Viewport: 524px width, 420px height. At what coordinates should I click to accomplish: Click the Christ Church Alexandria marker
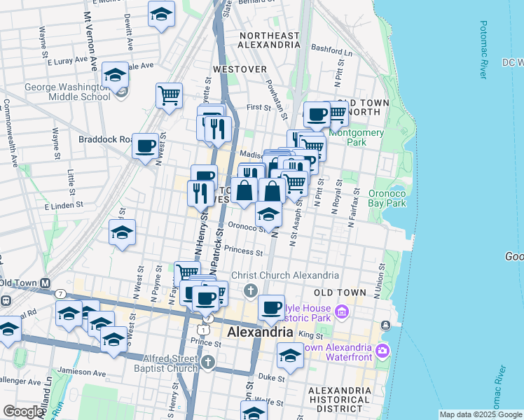[x=251, y=290]
